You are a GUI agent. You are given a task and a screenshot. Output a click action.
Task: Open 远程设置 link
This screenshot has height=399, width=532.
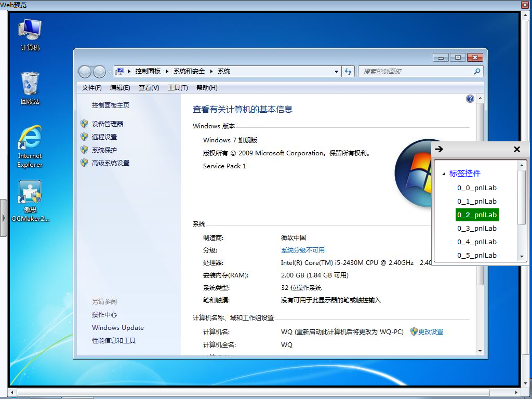[104, 137]
